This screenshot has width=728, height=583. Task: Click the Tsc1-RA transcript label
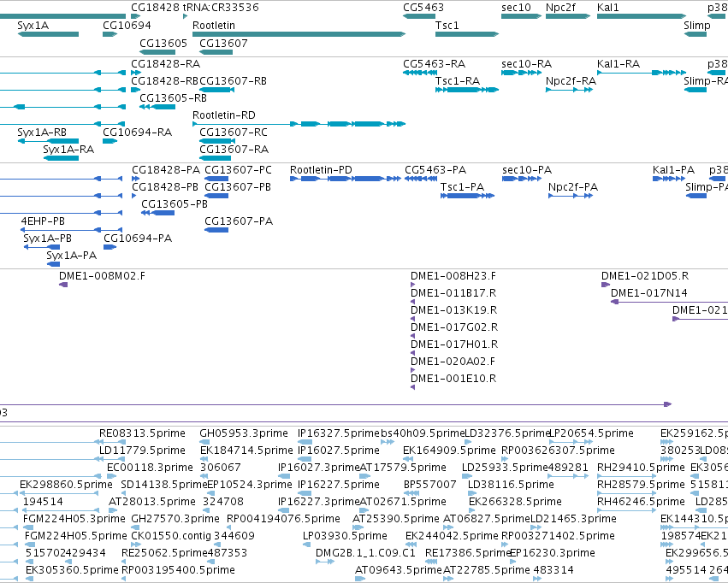(458, 81)
